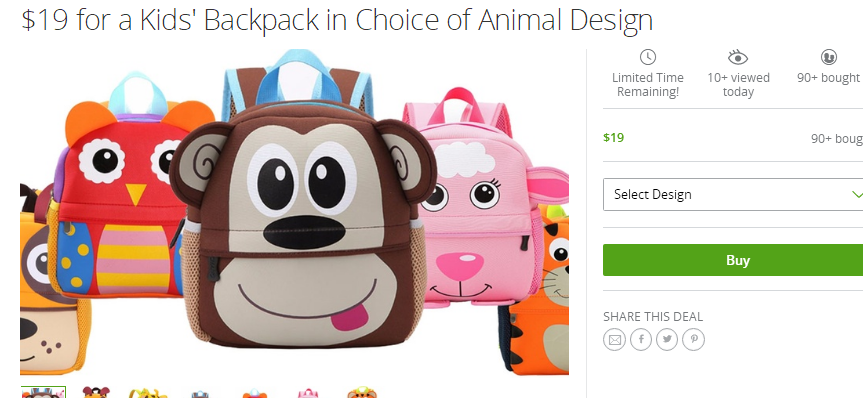
Task: Share this deal on Twitter
Action: (x=667, y=339)
